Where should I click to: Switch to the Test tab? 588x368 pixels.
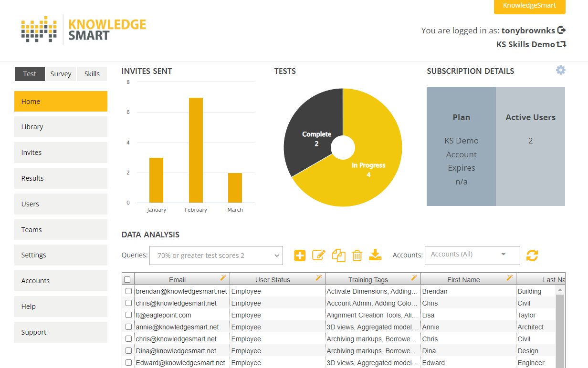30,74
